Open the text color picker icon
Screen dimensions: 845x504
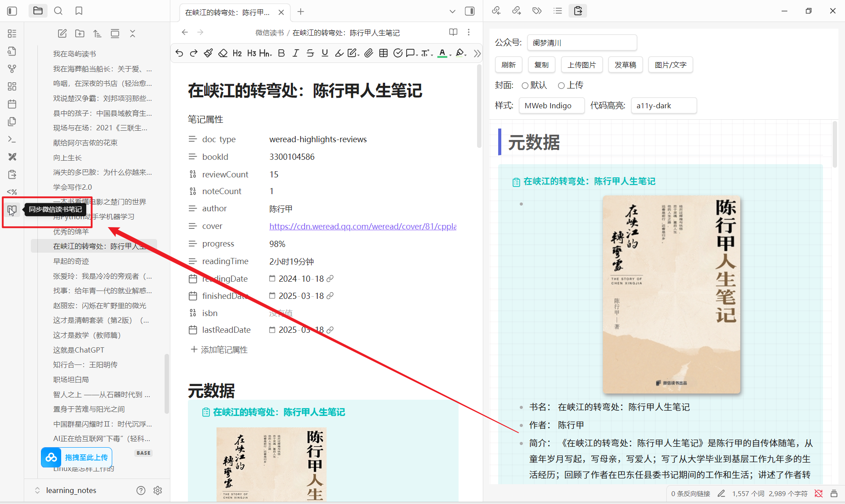pos(442,53)
